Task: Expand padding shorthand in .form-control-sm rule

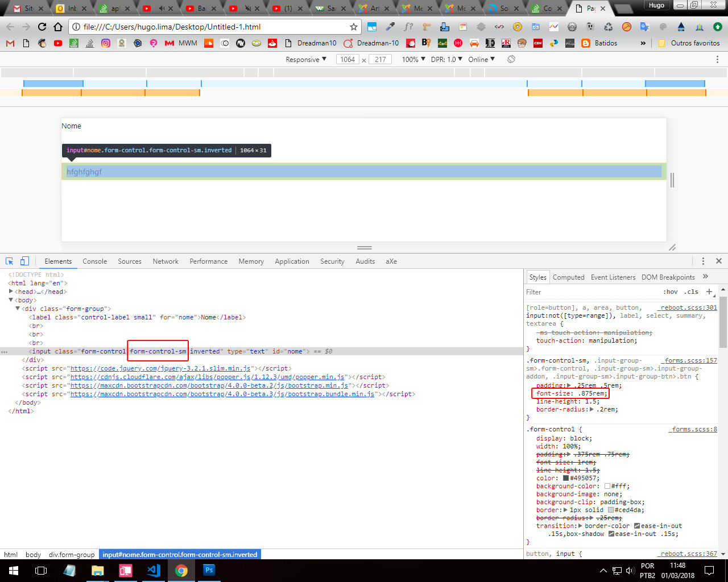Action: point(569,385)
